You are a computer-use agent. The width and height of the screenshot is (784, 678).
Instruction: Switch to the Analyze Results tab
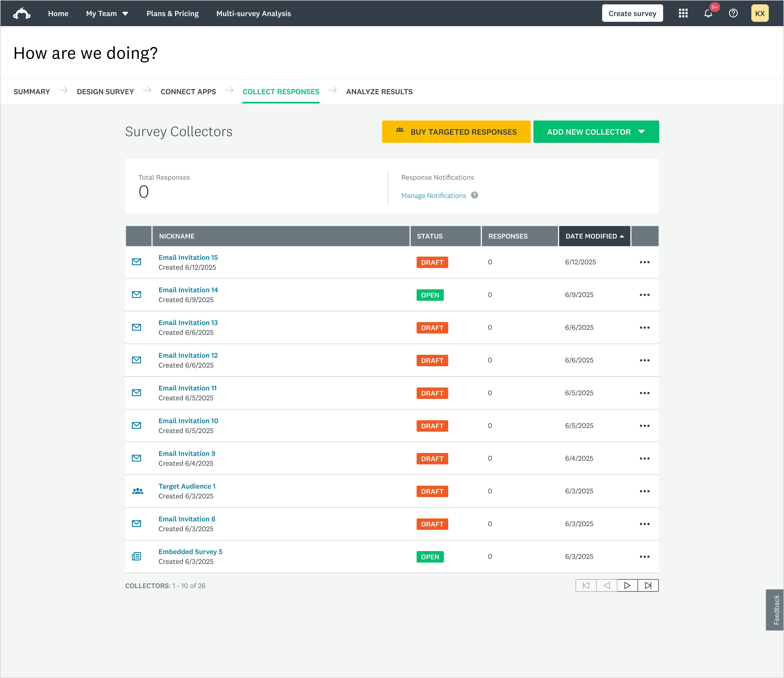tap(379, 91)
